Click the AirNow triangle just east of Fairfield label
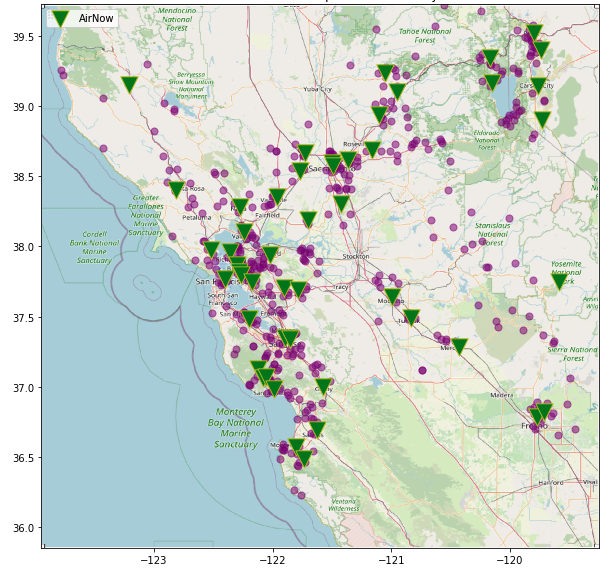The height and width of the screenshot is (572, 609). 308,219
